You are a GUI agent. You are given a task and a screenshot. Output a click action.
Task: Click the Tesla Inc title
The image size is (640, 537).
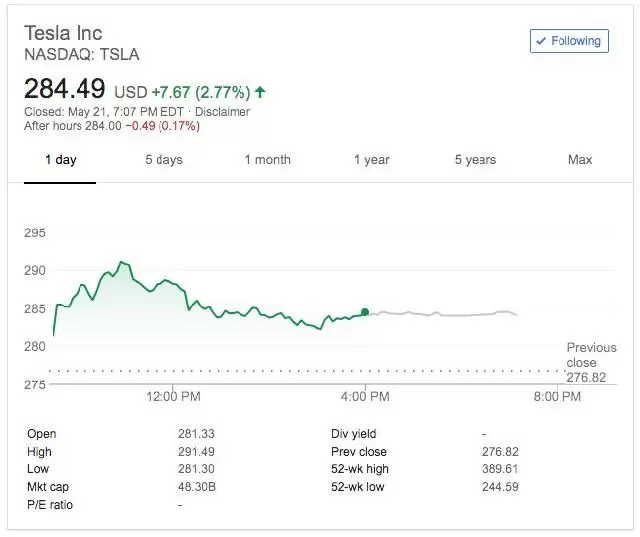pos(66,32)
